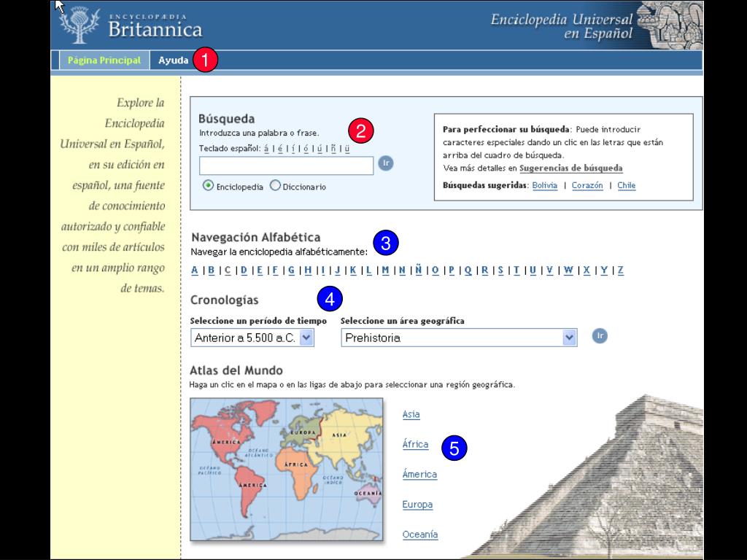Browse encyclopedia entries under letter Y
Screen dimensions: 747x560
tap(604, 271)
